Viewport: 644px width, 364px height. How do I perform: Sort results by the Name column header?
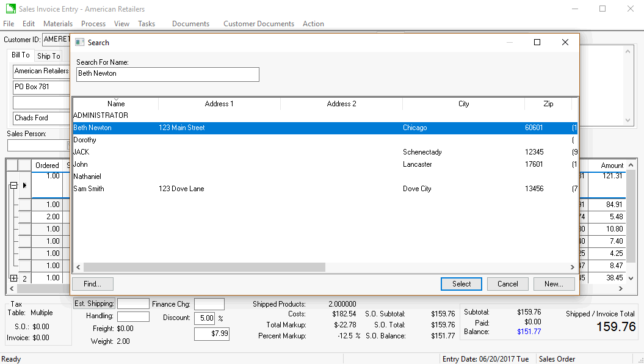click(x=115, y=104)
